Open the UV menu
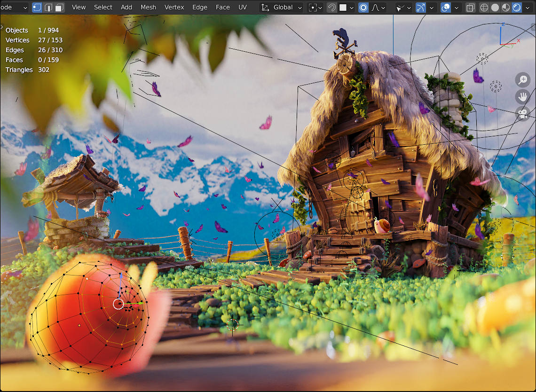 point(243,8)
